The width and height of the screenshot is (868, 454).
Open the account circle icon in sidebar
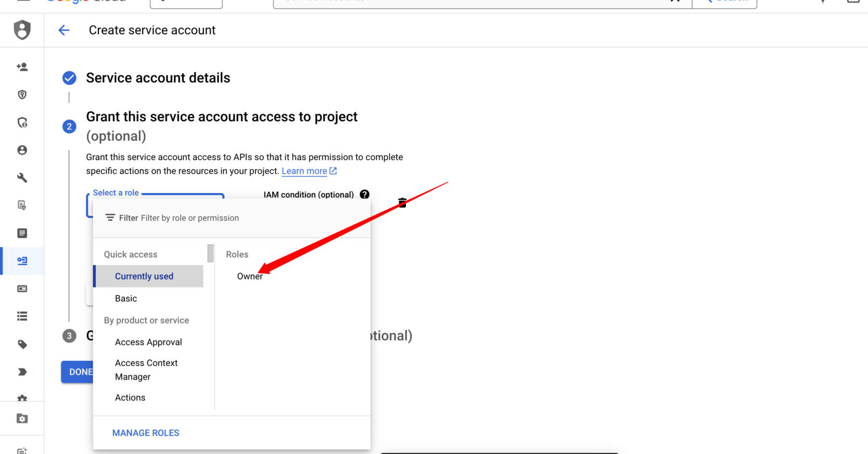(22, 150)
